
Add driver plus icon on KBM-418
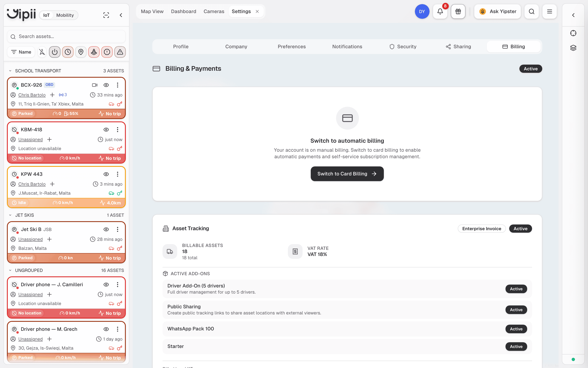pos(49,139)
